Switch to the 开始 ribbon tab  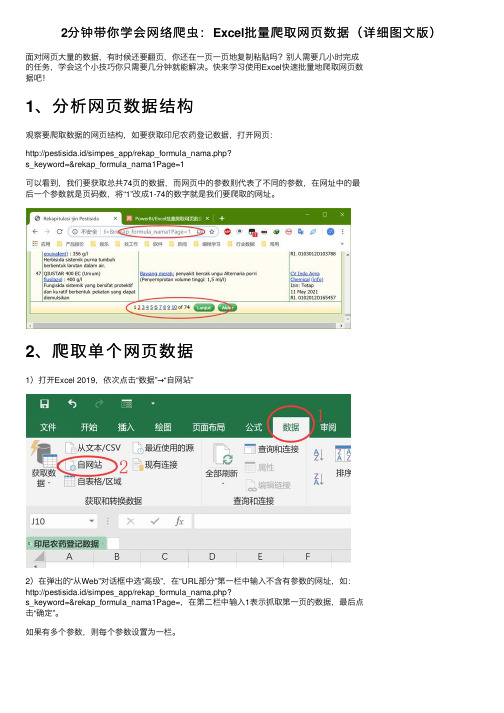click(x=89, y=427)
